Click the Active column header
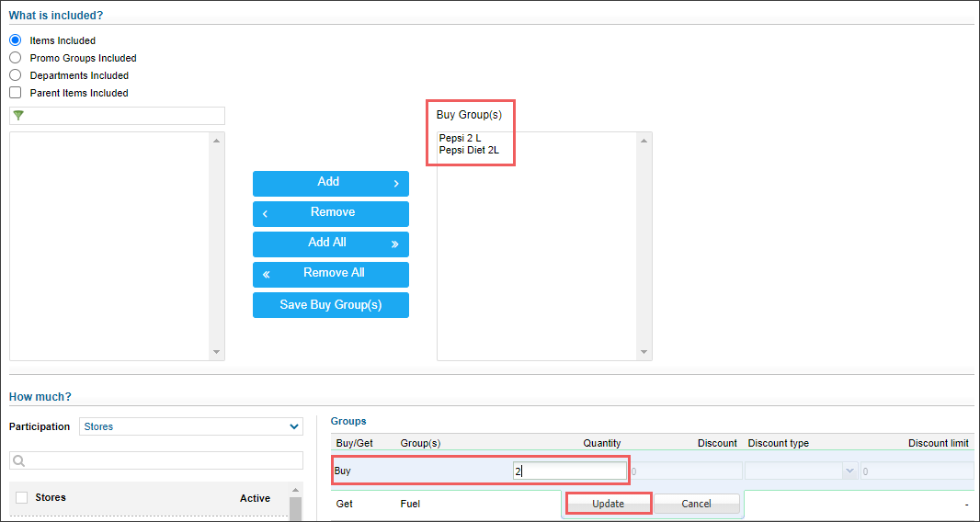 click(x=255, y=498)
